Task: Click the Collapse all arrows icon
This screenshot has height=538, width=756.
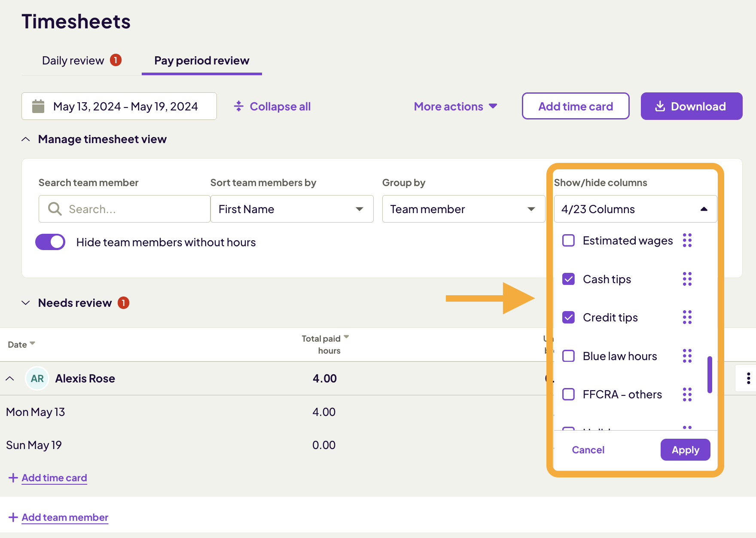Action: tap(238, 106)
